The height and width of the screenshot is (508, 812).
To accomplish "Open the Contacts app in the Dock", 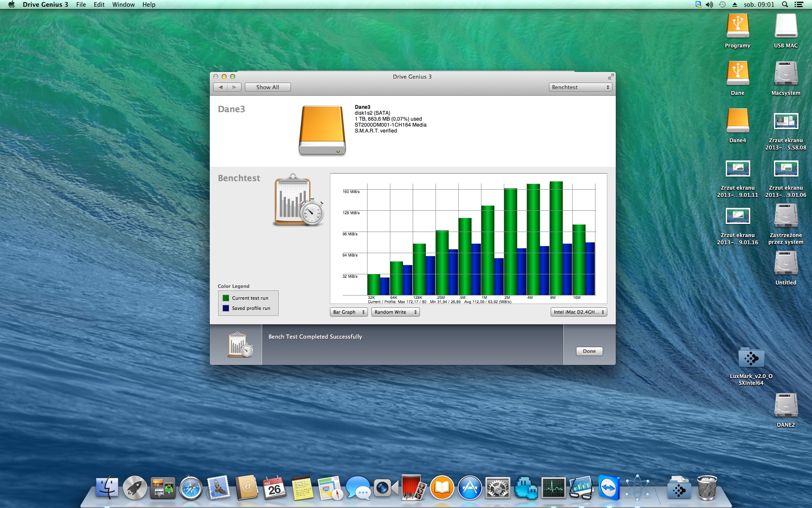I will pos(247,488).
